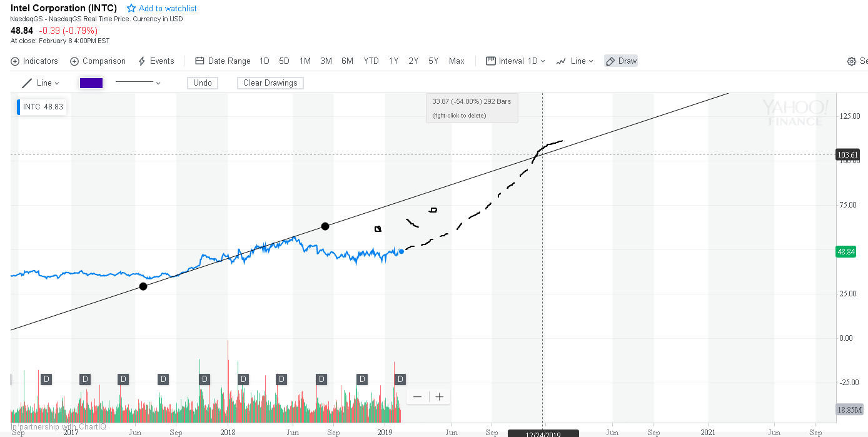Screen dimensions: 868x437
Task: Switch to the Max date range
Action: [457, 61]
